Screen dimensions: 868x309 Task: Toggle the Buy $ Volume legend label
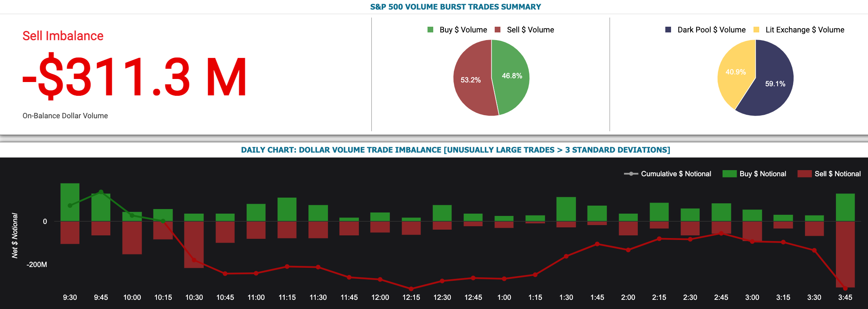click(x=463, y=30)
